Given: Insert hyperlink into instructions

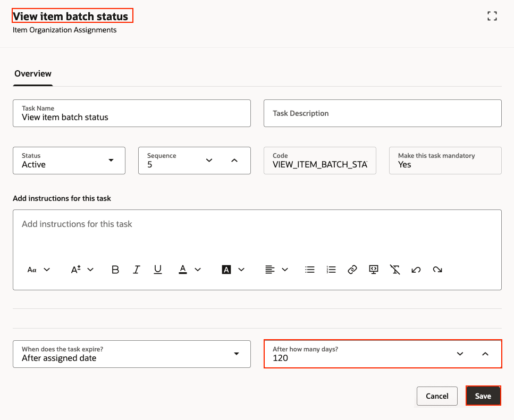Looking at the screenshot, I should pyautogui.click(x=352, y=270).
